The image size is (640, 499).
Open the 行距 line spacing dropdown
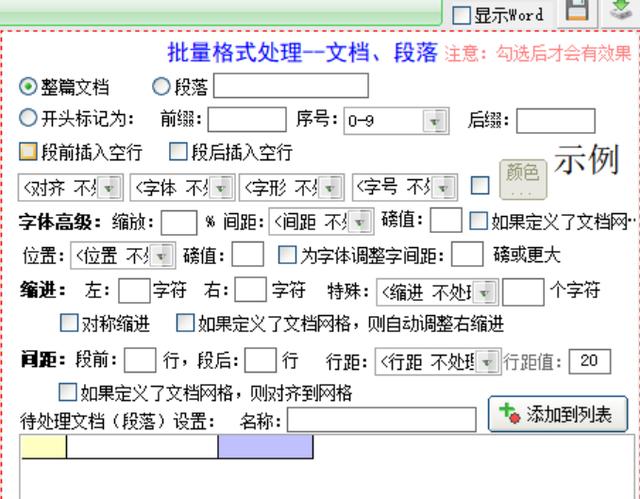438,361
